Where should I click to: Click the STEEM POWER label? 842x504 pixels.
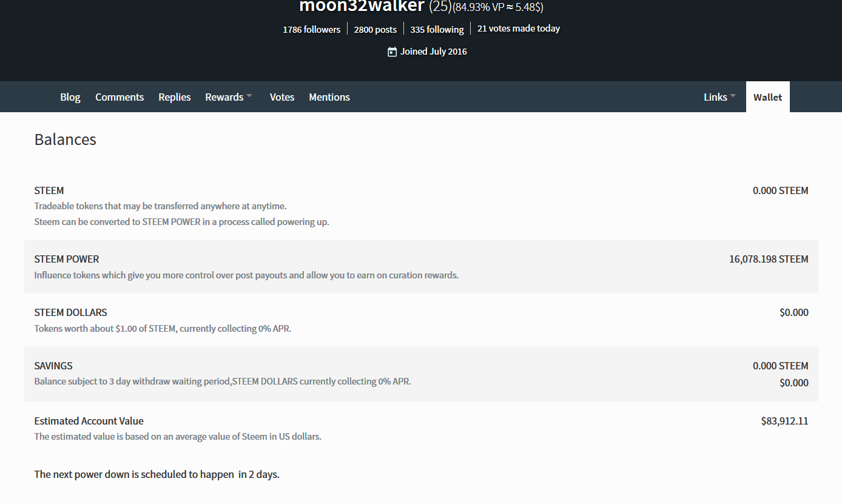(x=67, y=259)
